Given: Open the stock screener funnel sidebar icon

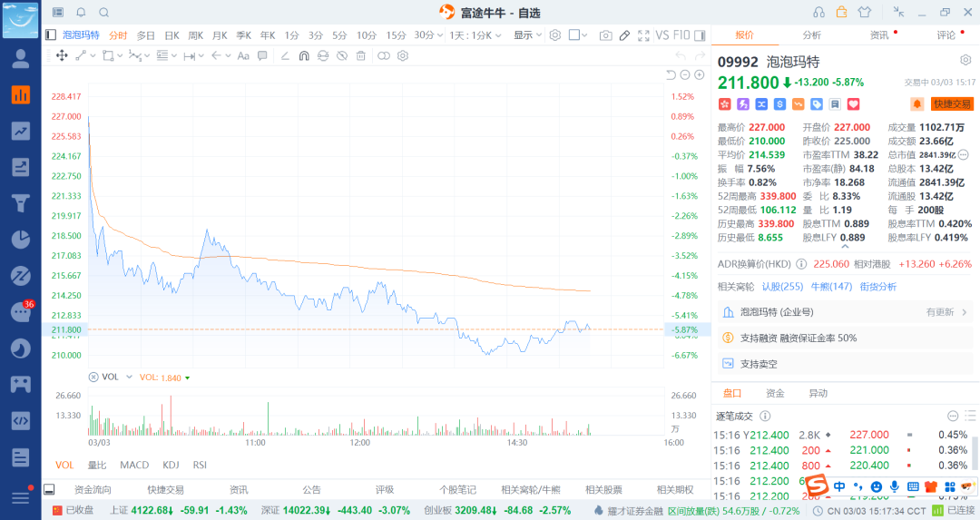Looking at the screenshot, I should point(21,203).
